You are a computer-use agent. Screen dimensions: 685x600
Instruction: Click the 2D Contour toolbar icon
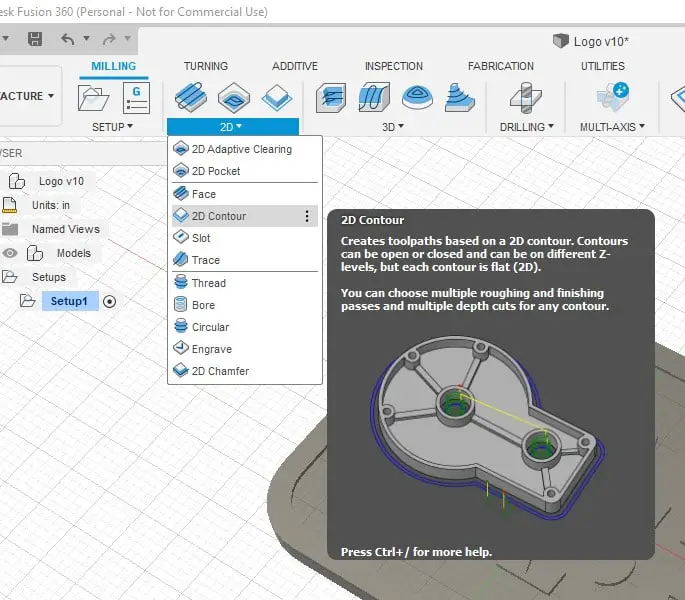(x=277, y=97)
